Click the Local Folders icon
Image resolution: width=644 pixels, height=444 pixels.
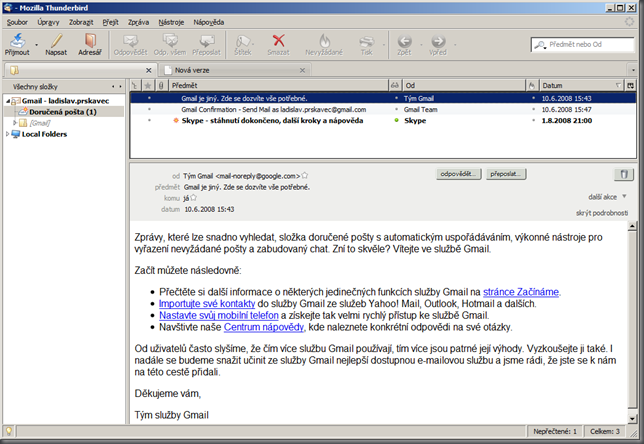pyautogui.click(x=16, y=134)
